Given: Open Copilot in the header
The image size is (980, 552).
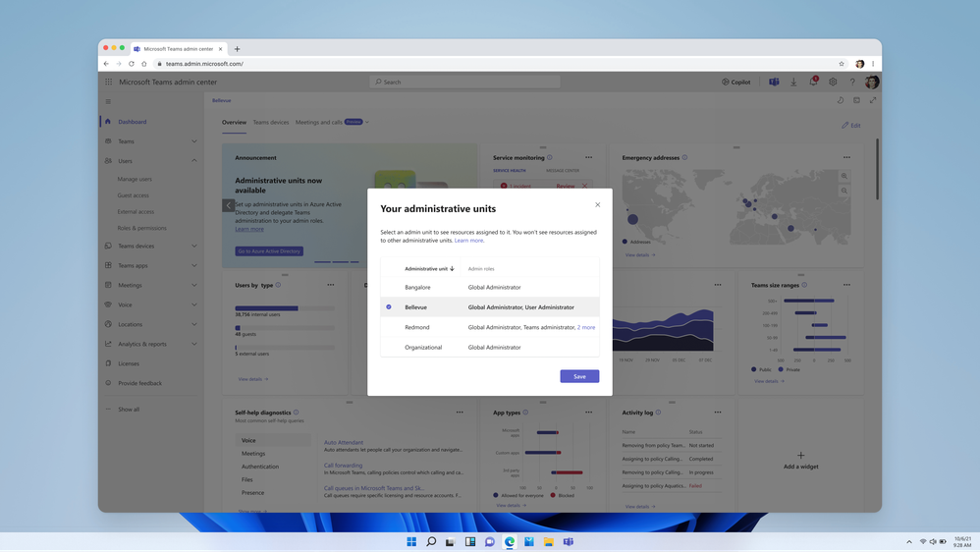Looking at the screenshot, I should point(736,82).
